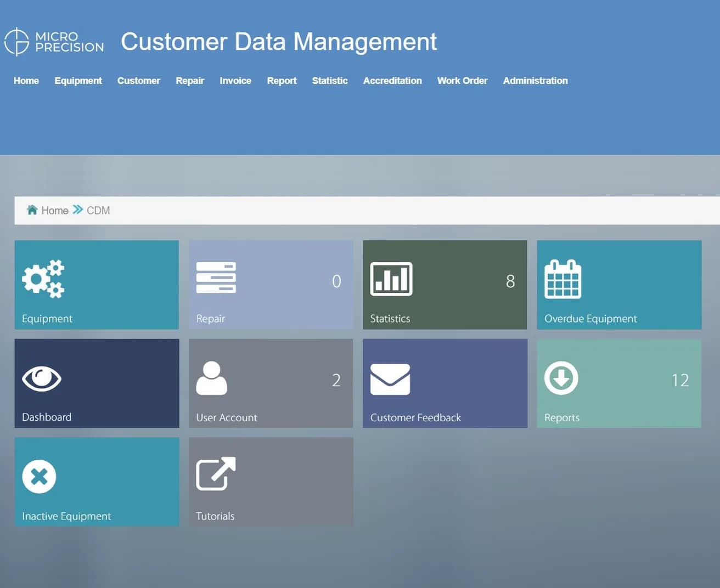The height and width of the screenshot is (588, 720).
Task: Click the Equipment gears icon
Action: tap(43, 279)
